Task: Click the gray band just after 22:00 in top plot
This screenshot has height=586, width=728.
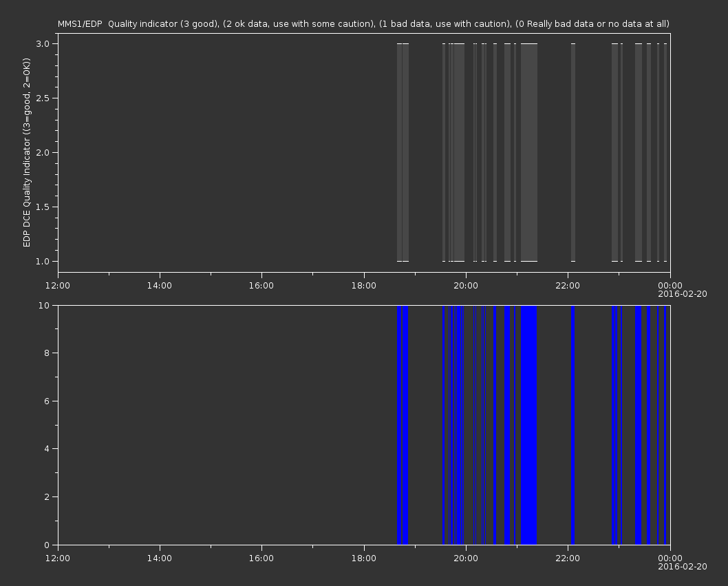Action: coord(573,152)
